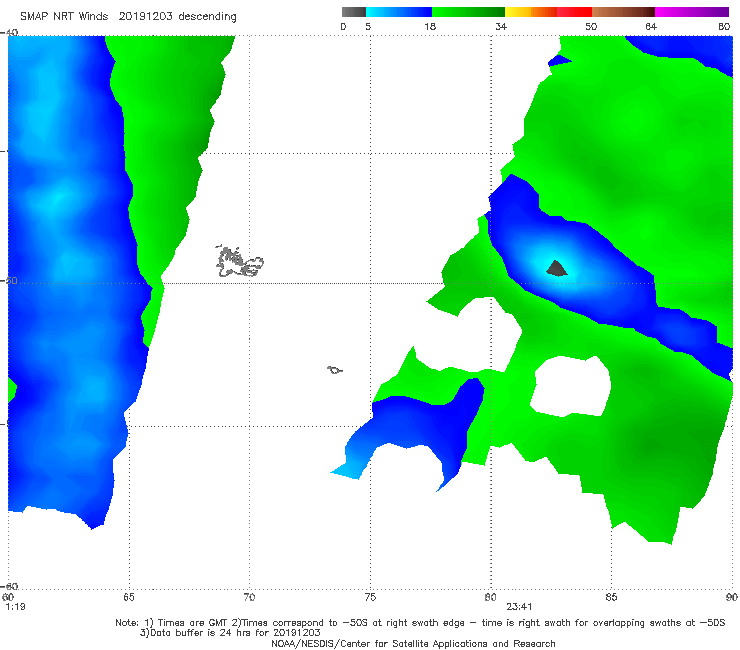The height and width of the screenshot is (650, 740).
Task: Click the title text 'SMAP NRT Winds'
Action: 64,17
